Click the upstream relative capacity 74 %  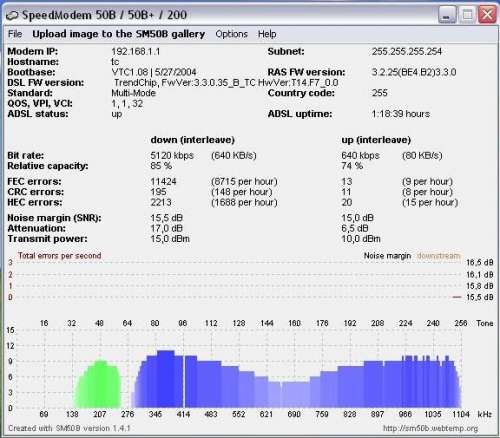click(352, 166)
